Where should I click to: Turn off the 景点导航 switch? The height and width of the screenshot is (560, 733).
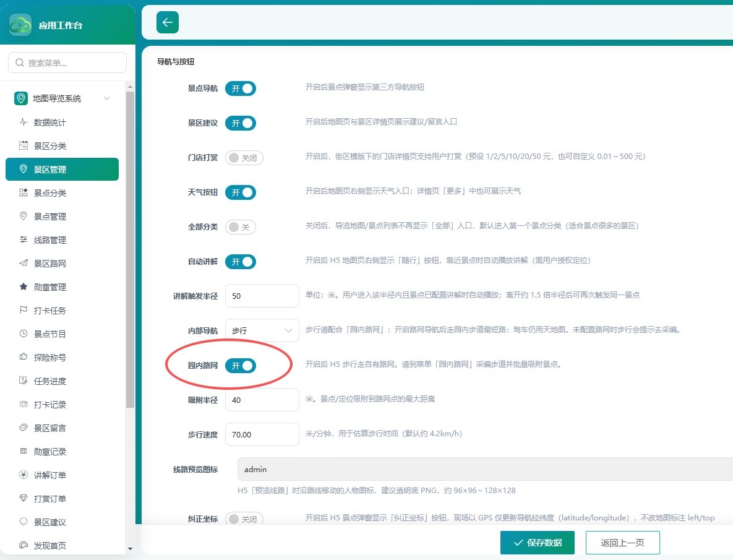tap(240, 88)
